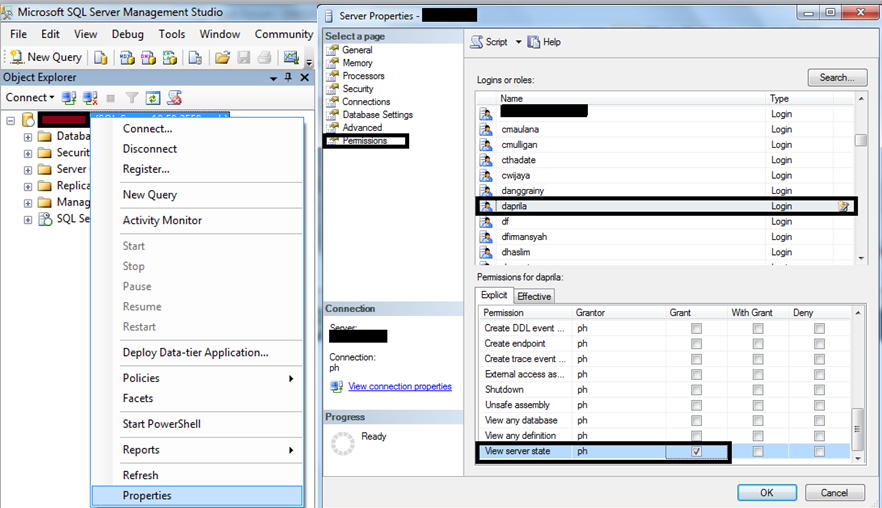Check Grant for View any database
This screenshot has width=882, height=508.
[696, 420]
